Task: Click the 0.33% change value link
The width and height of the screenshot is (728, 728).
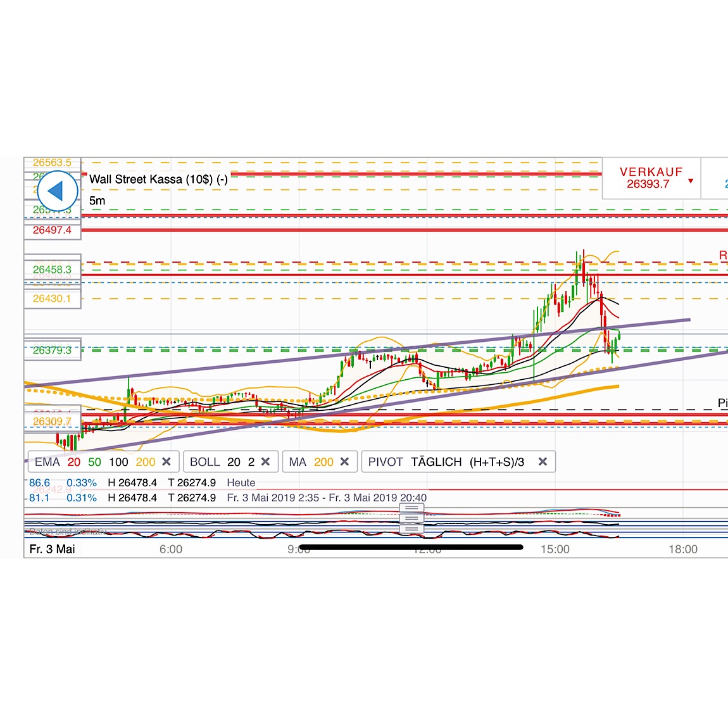Action: coord(81,482)
